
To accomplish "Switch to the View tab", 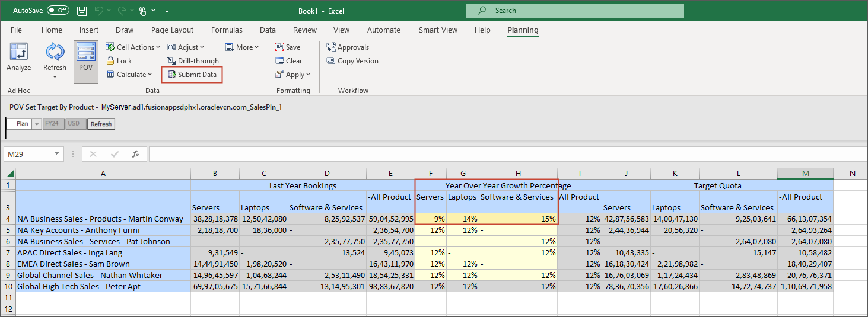I will tap(341, 30).
